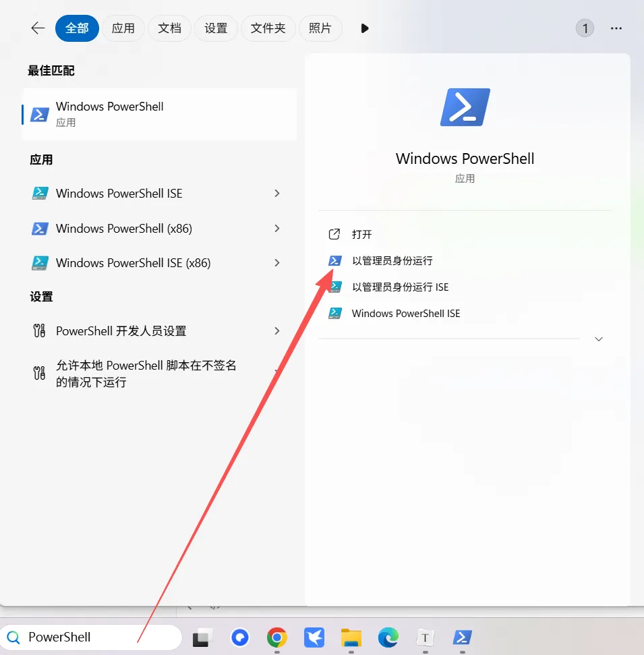The image size is (644, 655).
Task: Open Microsoft Edge from the taskbar
Action: click(x=388, y=637)
